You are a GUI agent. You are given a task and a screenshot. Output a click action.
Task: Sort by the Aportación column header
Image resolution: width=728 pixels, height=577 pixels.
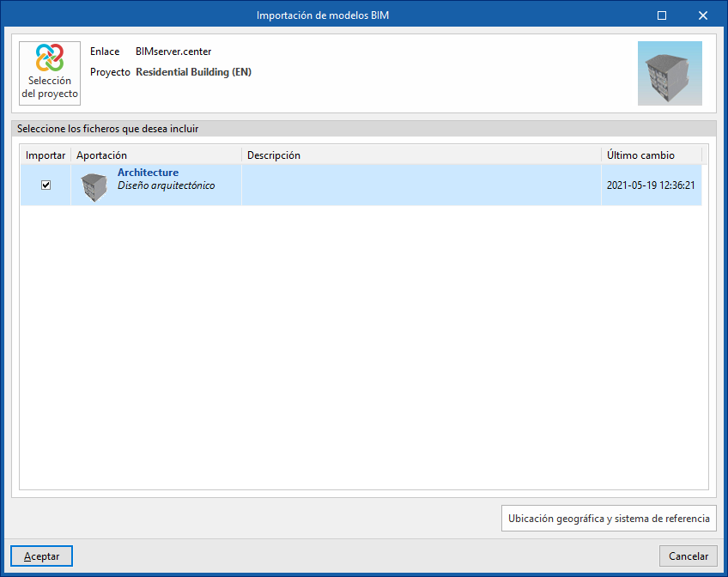coord(156,155)
